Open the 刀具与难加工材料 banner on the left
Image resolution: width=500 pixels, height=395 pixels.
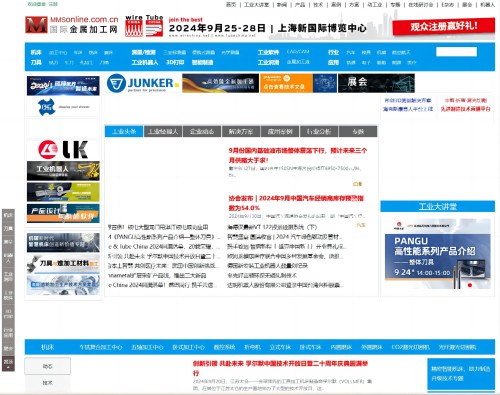63,264
